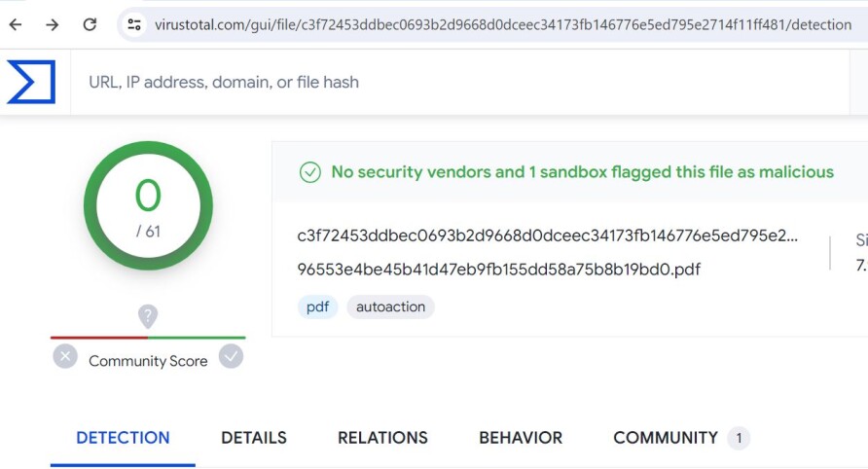868x469 pixels.
Task: Click the address bar URL text
Action: tap(503, 24)
